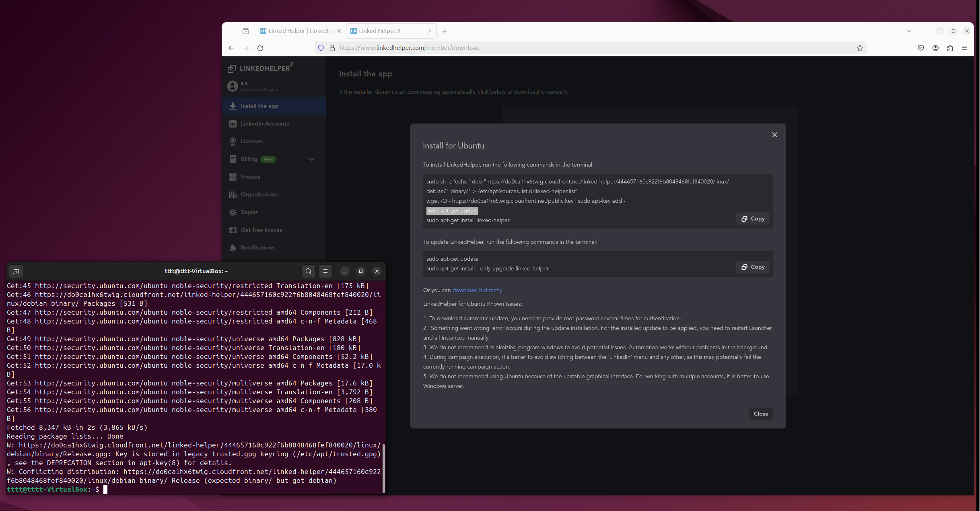This screenshot has height=511, width=980.
Task: Click the Proxies server icon
Action: (233, 177)
